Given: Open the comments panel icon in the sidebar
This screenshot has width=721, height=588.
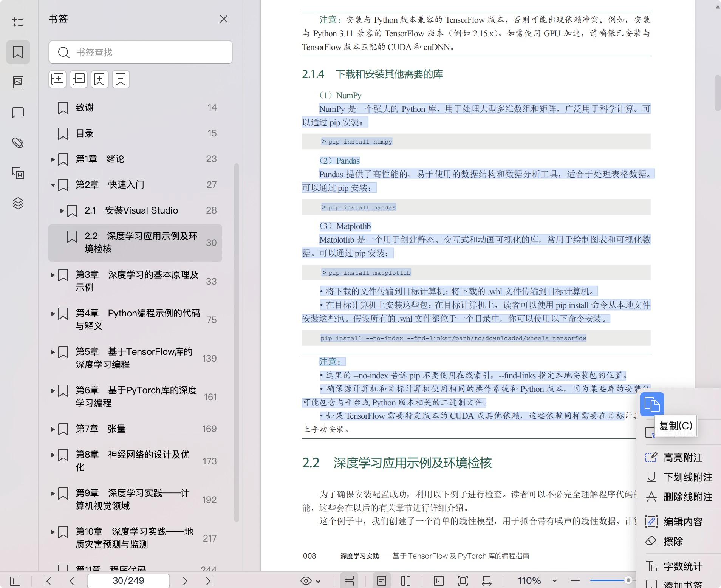Looking at the screenshot, I should pos(18,113).
